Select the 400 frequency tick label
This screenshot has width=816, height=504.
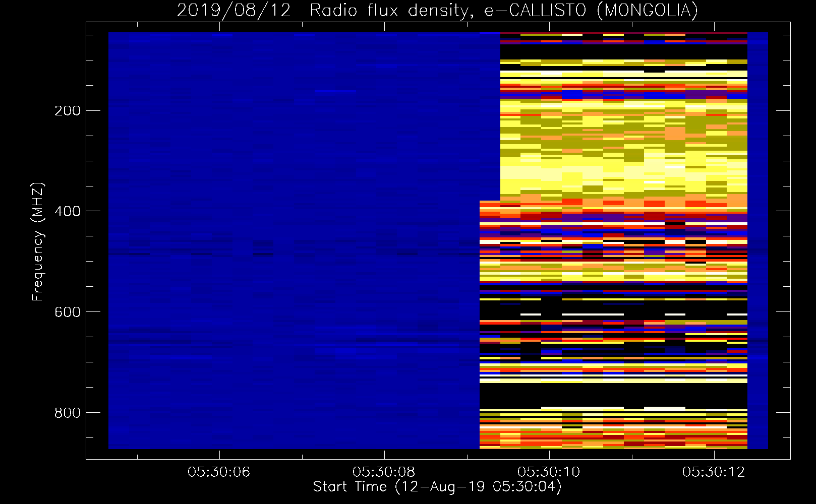(68, 211)
